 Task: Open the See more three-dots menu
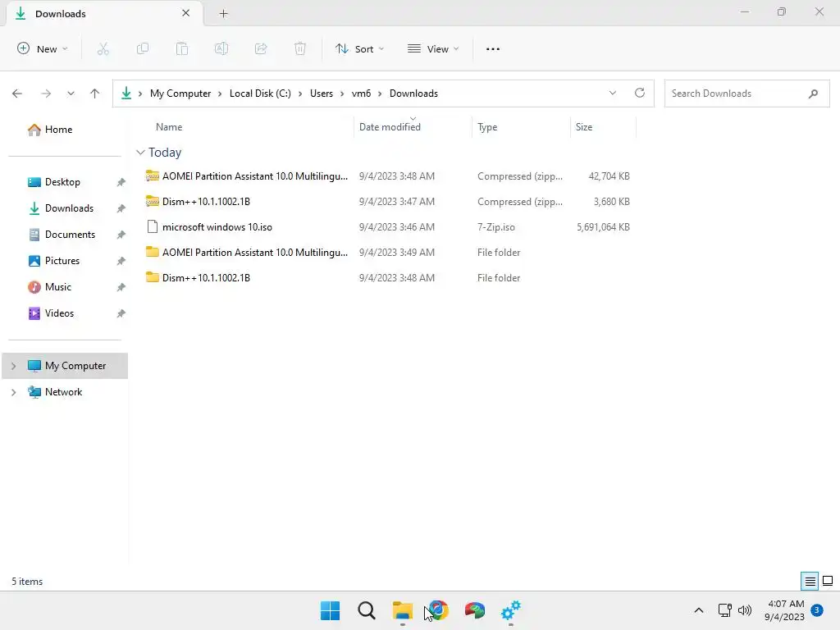pyautogui.click(x=493, y=48)
